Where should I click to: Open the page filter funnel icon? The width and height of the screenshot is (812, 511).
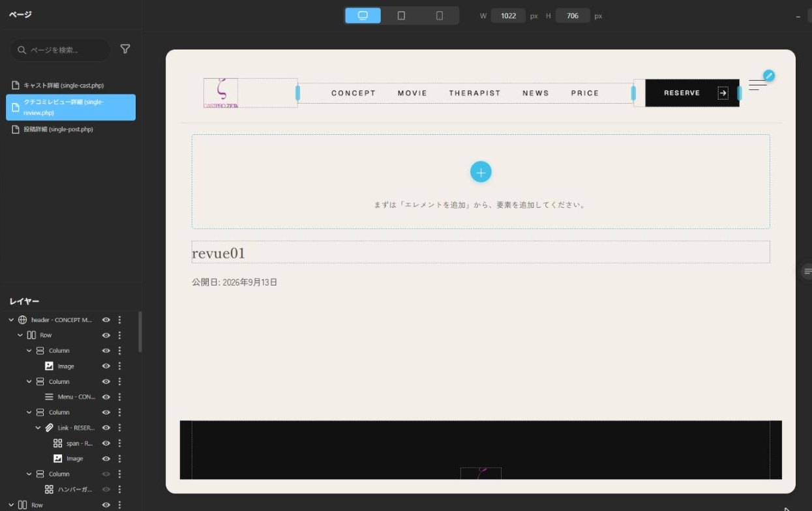pyautogui.click(x=125, y=50)
